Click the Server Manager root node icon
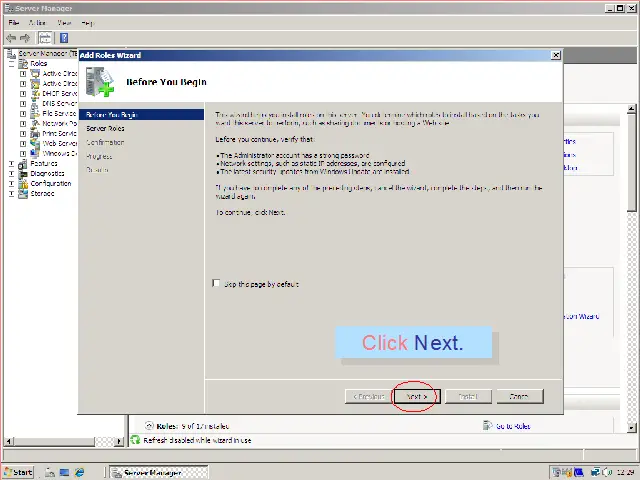Viewport: 640px width, 480px height. [11, 53]
